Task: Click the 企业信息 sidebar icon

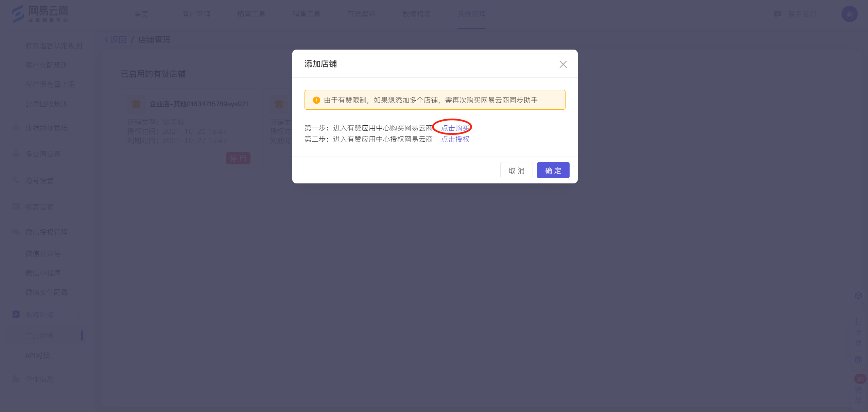Action: [16, 379]
